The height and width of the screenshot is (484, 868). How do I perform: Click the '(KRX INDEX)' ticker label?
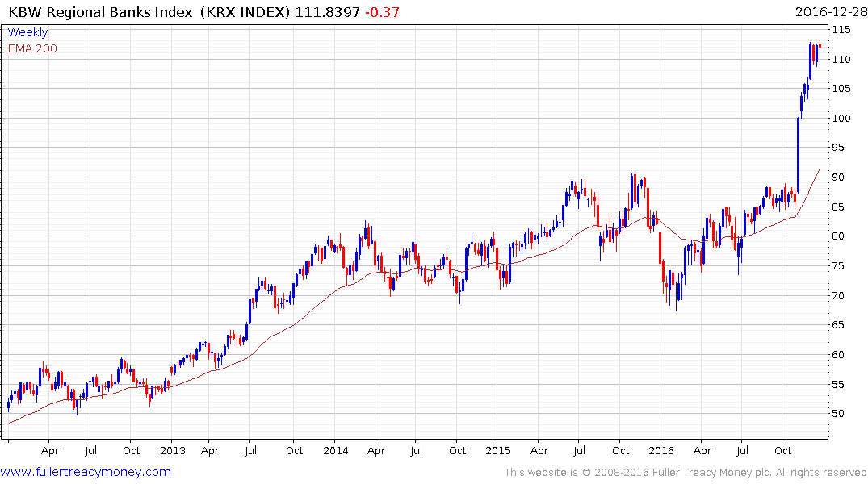(x=245, y=12)
